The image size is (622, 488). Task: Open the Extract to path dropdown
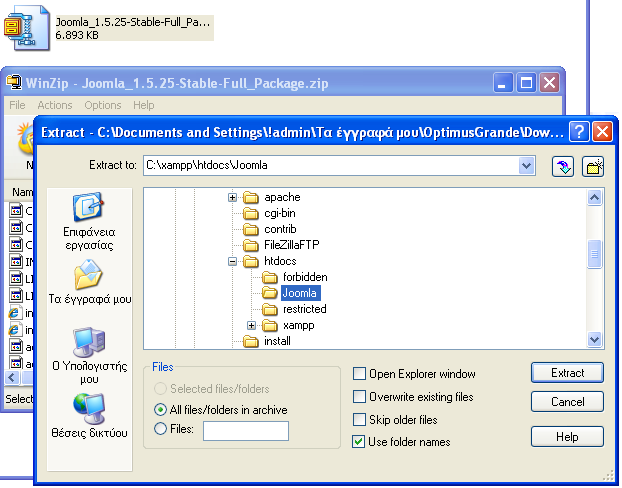click(526, 165)
